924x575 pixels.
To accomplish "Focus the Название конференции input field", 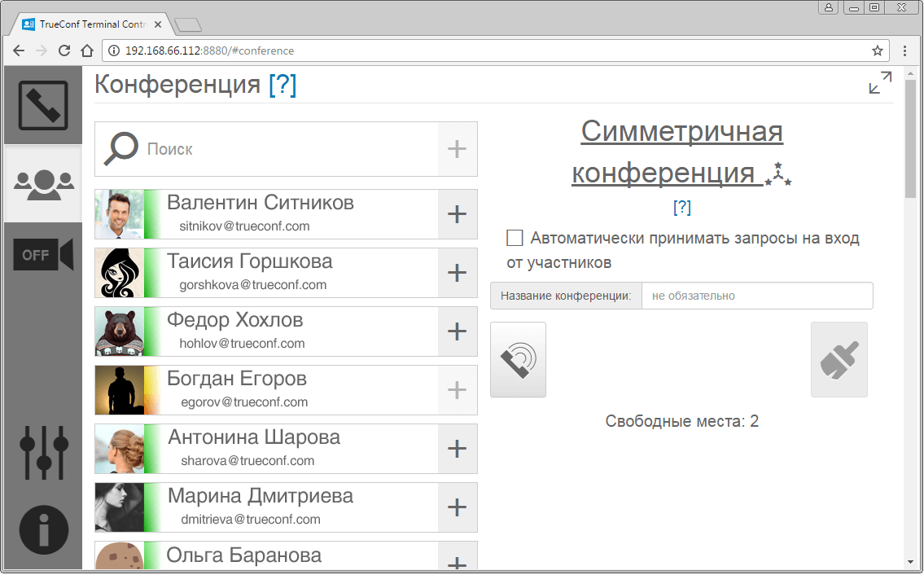I will pos(756,296).
